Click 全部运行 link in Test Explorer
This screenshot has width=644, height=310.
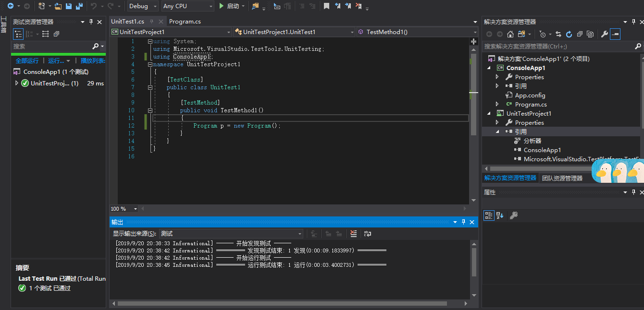click(27, 61)
